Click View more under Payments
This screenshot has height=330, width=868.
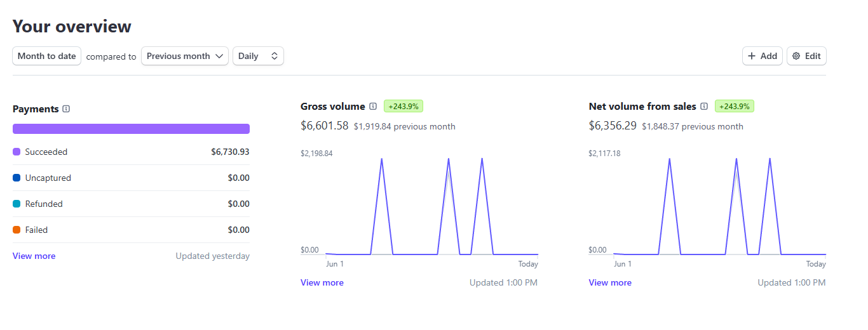(x=34, y=256)
